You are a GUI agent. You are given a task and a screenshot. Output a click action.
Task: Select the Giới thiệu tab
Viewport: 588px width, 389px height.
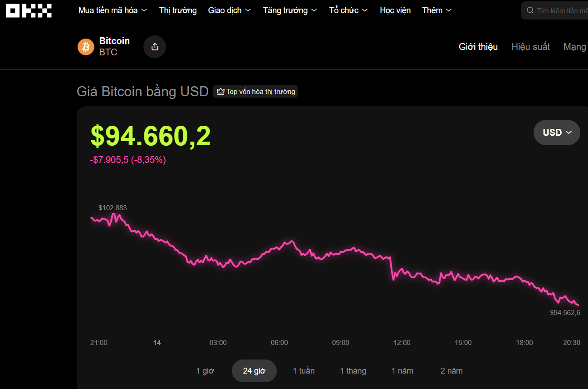[478, 47]
